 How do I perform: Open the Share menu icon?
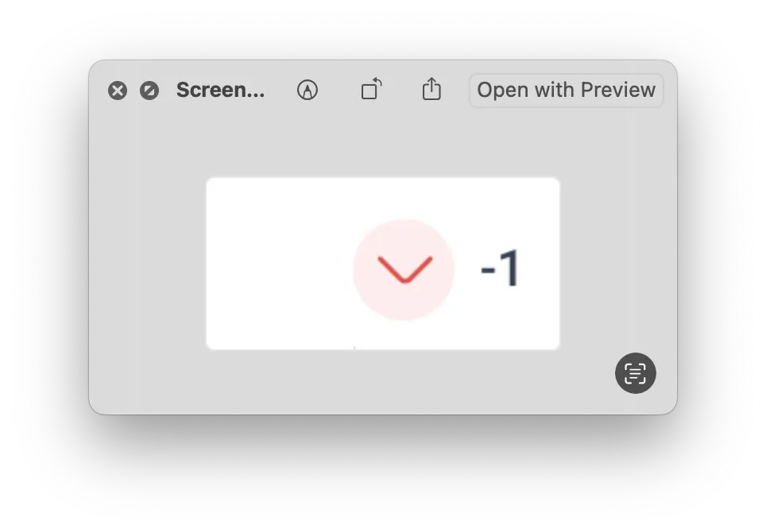tap(431, 89)
